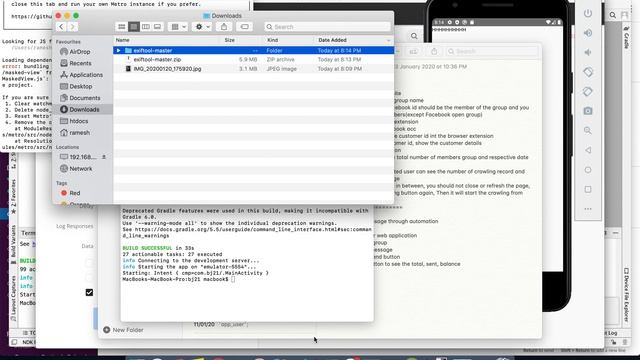Switch Finder to list view

tap(133, 27)
